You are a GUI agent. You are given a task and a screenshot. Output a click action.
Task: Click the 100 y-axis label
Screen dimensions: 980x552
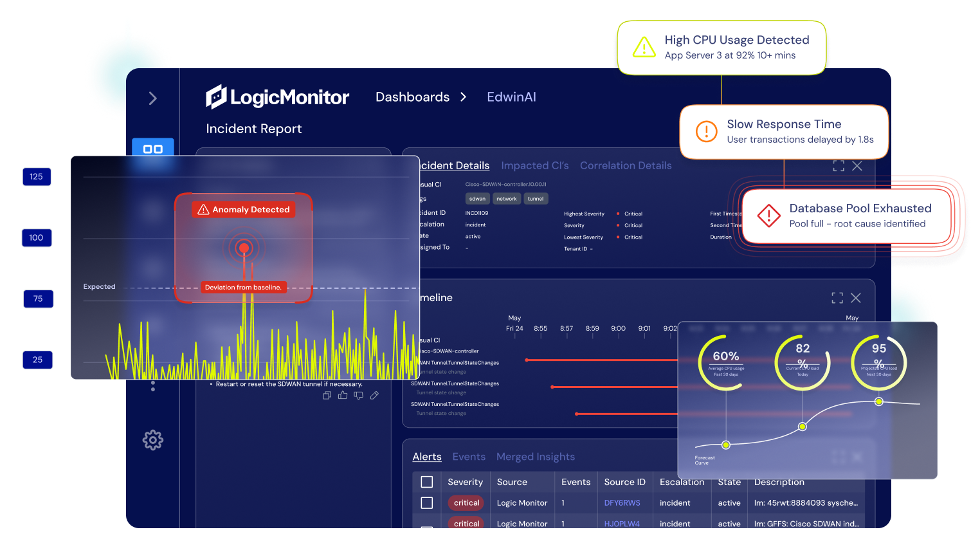click(37, 238)
